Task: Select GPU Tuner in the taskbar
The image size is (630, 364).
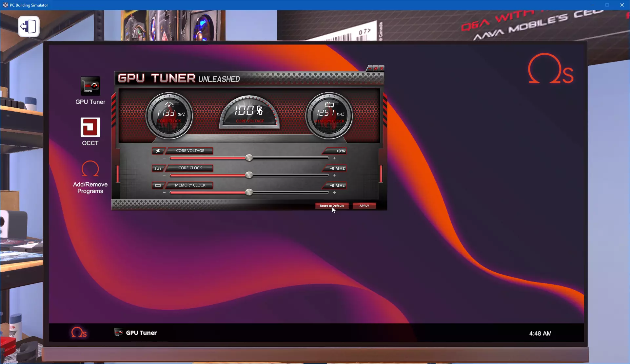Action: [135, 333]
